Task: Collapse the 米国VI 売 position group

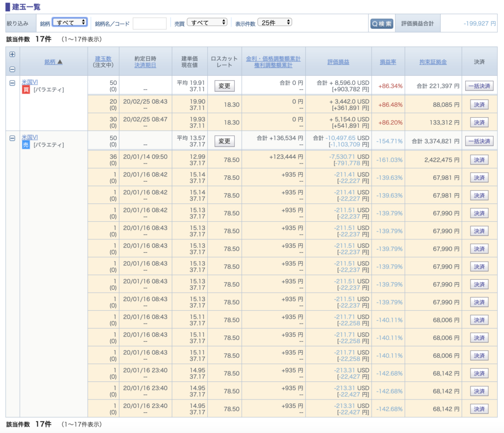Action: [12, 138]
